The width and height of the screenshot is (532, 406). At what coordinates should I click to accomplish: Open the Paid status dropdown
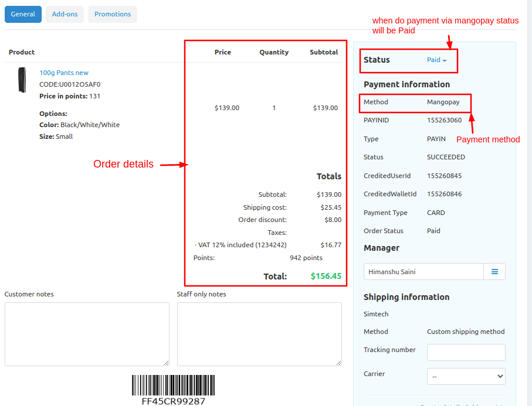pyautogui.click(x=436, y=60)
